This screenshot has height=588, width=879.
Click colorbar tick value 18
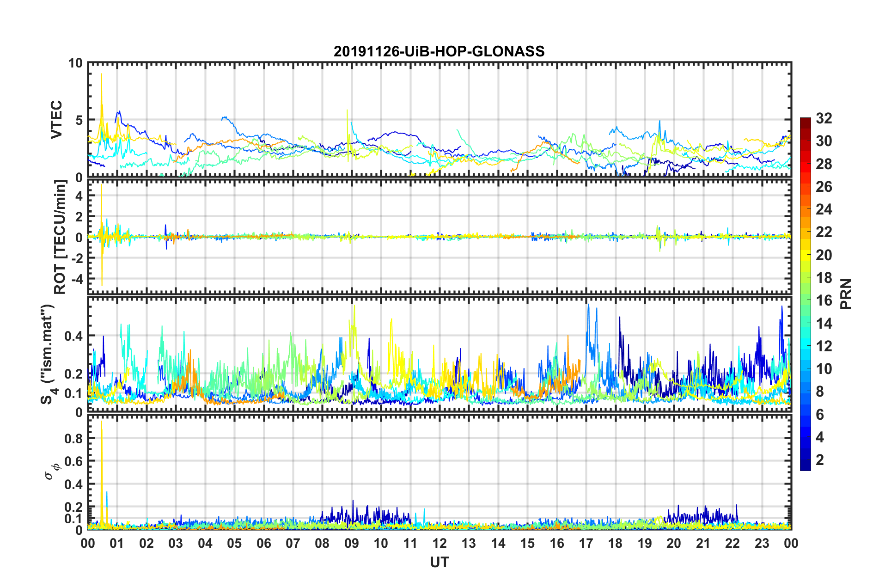[x=824, y=278]
